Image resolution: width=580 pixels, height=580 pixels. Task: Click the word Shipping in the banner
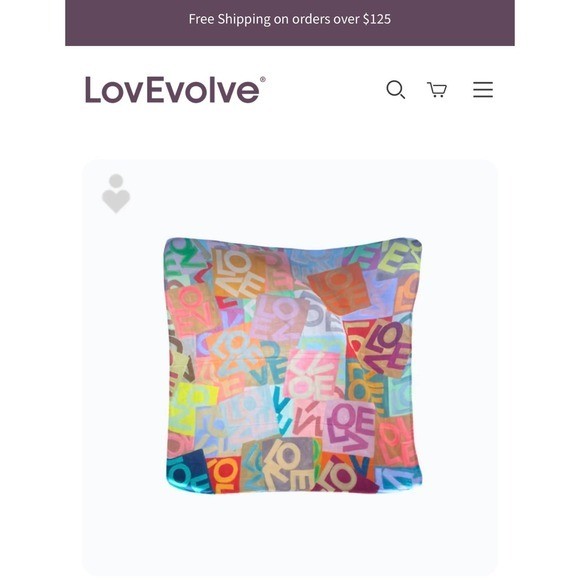point(244,19)
